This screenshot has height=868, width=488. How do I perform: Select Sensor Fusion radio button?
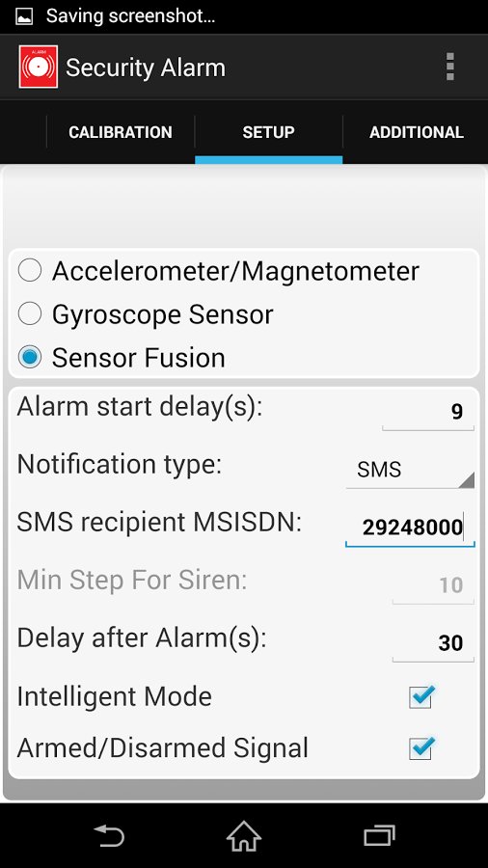pos(30,357)
